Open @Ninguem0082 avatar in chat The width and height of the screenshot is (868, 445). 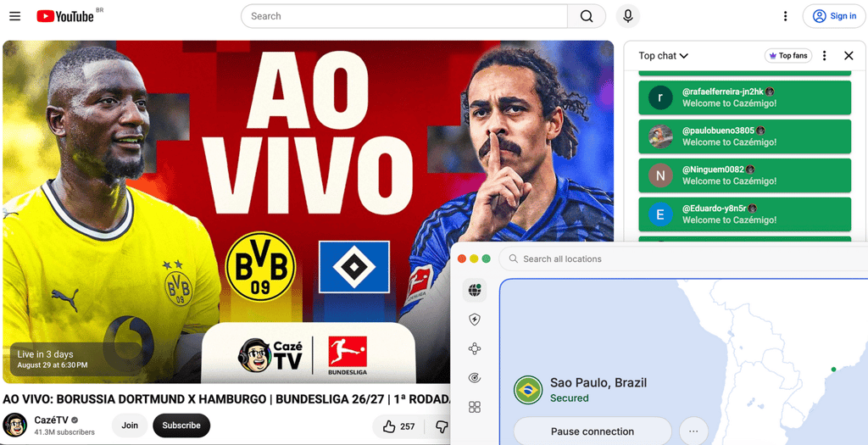pos(659,175)
